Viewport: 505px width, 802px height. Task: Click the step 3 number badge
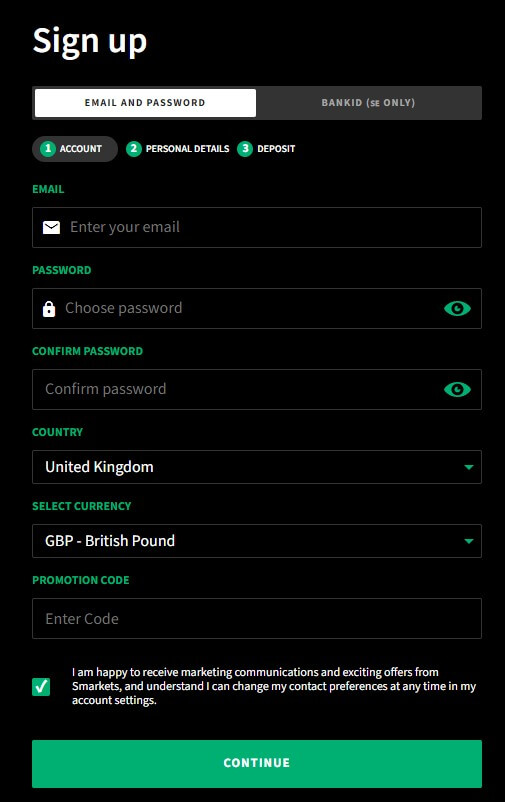[245, 149]
